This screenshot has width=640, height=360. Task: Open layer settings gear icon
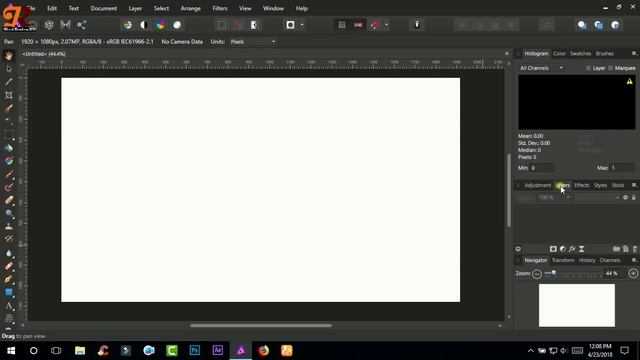[625, 198]
